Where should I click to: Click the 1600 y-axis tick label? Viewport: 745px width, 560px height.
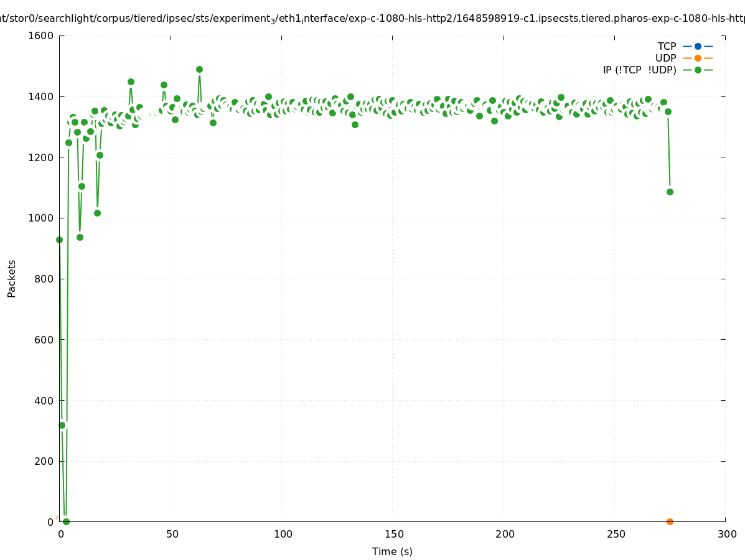pos(40,35)
